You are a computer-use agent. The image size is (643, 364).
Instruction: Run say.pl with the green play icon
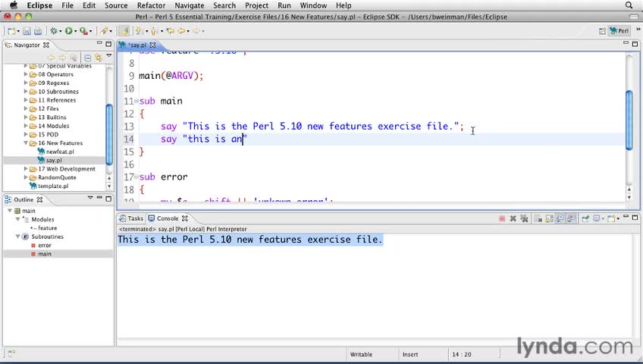pyautogui.click(x=68, y=31)
